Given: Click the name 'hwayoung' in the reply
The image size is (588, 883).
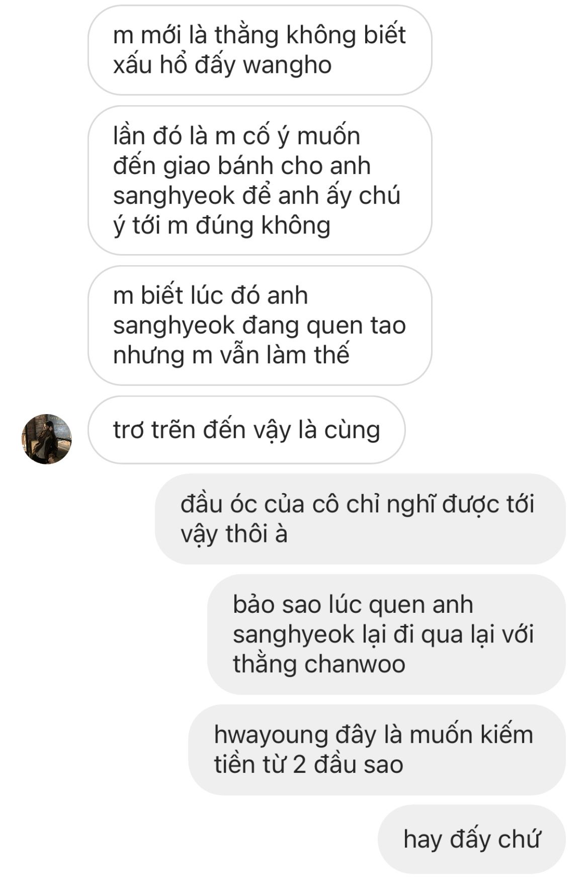Looking at the screenshot, I should [x=271, y=736].
